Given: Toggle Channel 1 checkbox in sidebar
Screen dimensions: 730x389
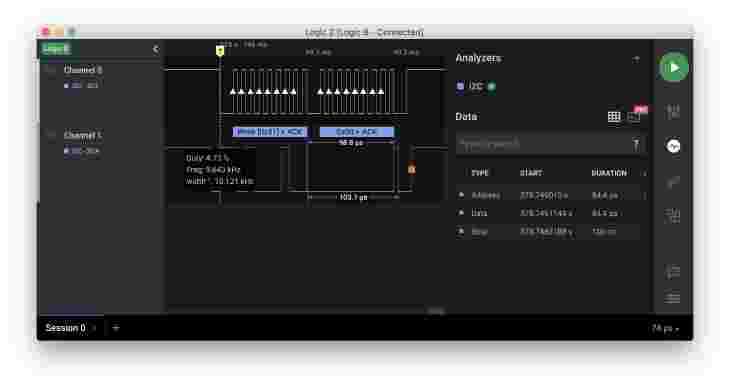Looking at the screenshot, I should [51, 135].
